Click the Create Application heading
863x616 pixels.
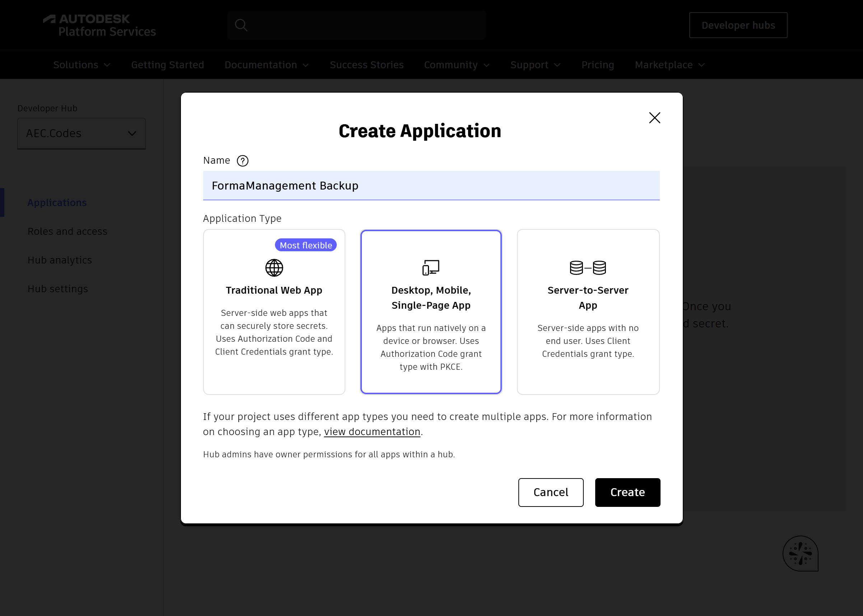point(420,131)
